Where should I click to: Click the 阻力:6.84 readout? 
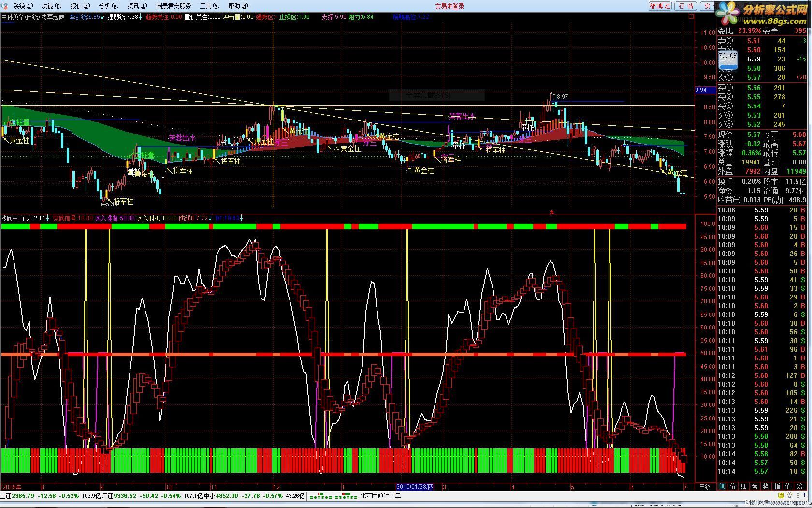tap(361, 17)
